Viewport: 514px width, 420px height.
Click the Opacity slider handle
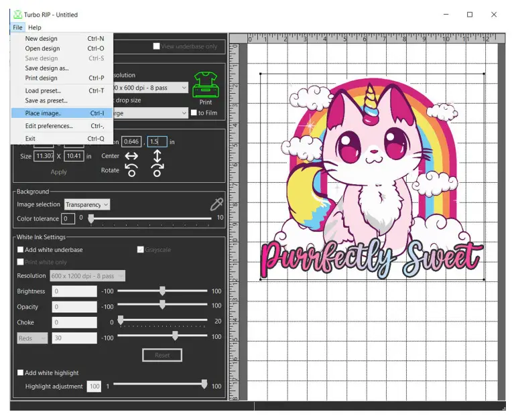162,305
